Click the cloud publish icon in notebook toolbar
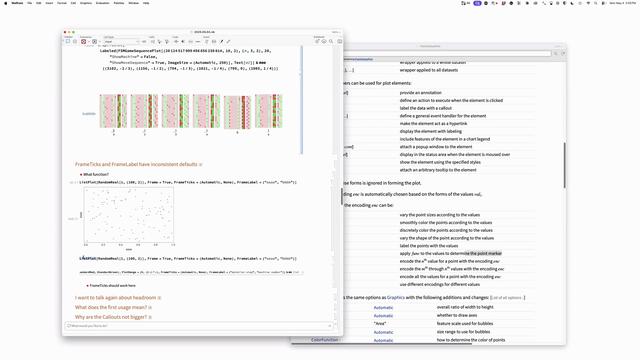The width and height of the screenshot is (640, 360). [x=324, y=41]
